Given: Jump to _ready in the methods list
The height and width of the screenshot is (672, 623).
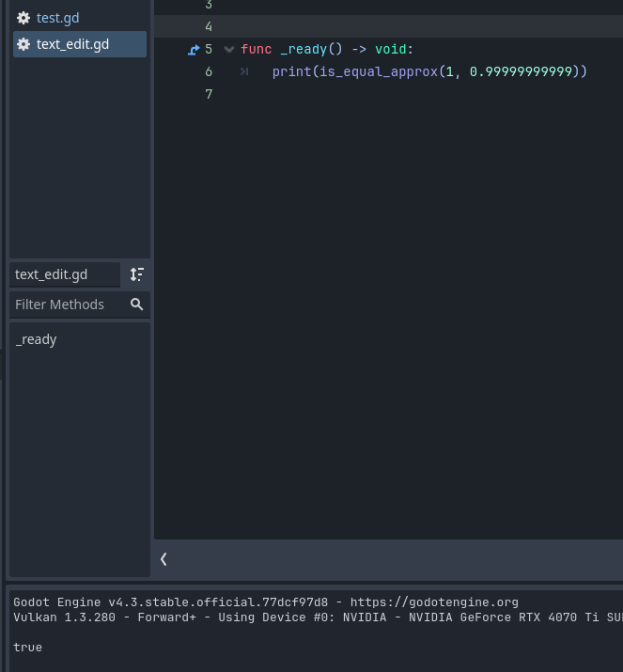Looking at the screenshot, I should 37,339.
